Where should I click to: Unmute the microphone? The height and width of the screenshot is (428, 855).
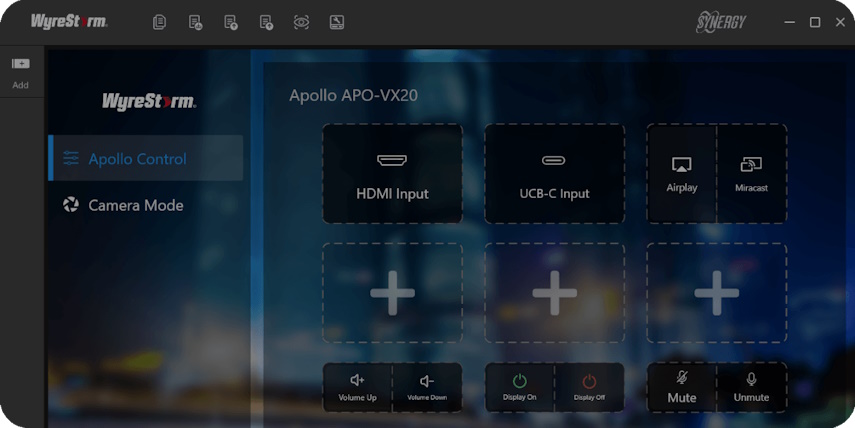[752, 387]
